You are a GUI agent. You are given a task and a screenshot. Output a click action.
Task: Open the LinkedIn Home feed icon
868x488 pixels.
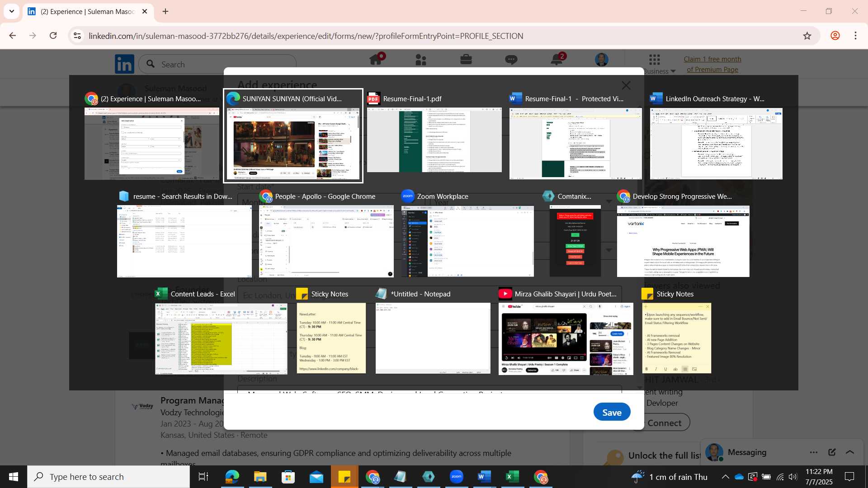pyautogui.click(x=376, y=60)
